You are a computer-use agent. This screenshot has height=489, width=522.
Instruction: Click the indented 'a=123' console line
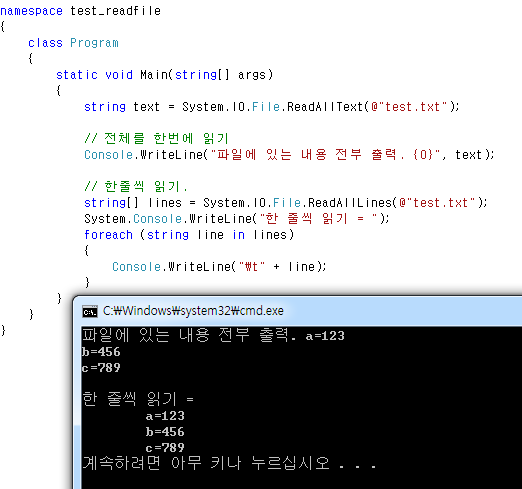(x=165, y=416)
